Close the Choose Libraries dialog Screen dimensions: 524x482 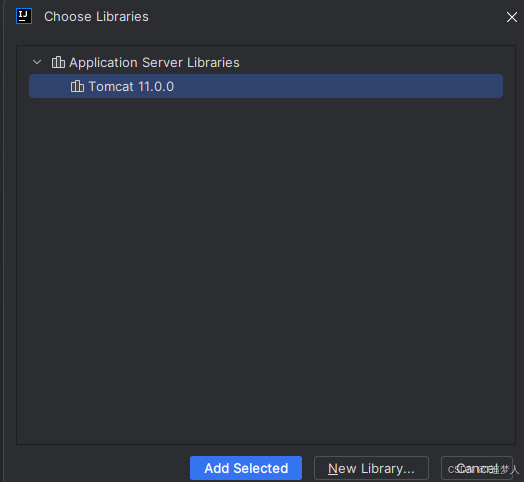[x=512, y=17]
